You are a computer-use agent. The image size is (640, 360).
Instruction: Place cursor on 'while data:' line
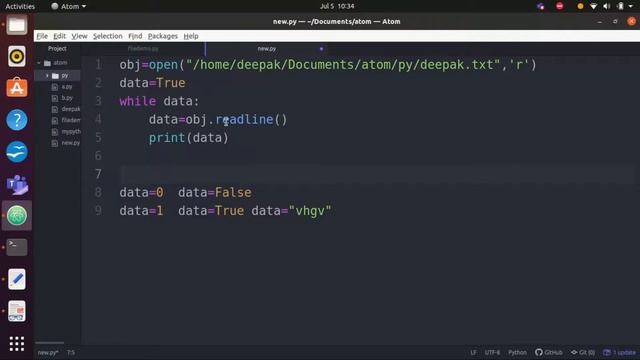click(x=159, y=101)
